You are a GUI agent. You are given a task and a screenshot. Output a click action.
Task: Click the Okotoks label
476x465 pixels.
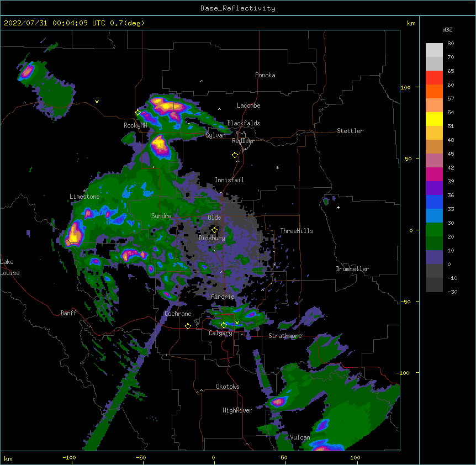[x=228, y=387]
